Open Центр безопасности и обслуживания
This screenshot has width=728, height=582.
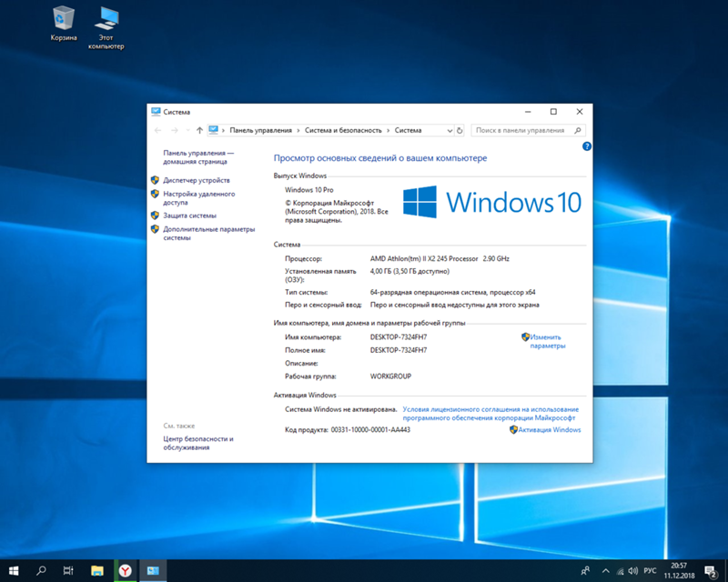pos(198,443)
